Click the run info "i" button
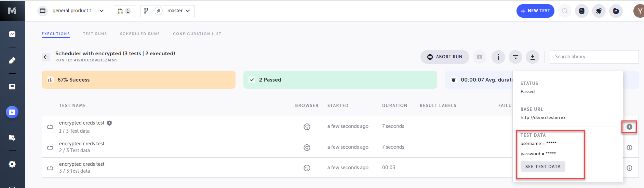The height and width of the screenshot is (188, 644). pos(498,57)
